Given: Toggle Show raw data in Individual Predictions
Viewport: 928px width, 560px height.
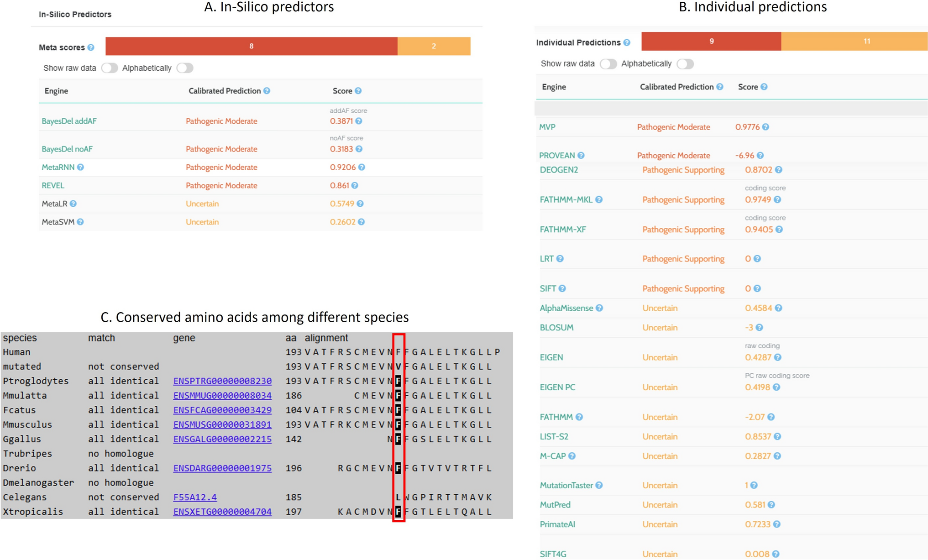Looking at the screenshot, I should point(608,64).
